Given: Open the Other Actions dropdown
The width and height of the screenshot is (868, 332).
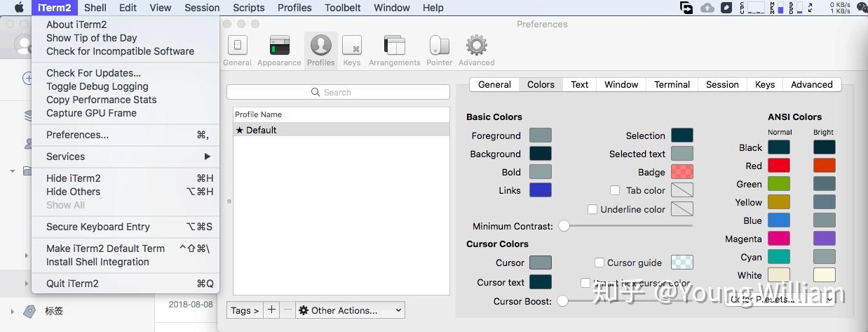Looking at the screenshot, I should (x=351, y=310).
